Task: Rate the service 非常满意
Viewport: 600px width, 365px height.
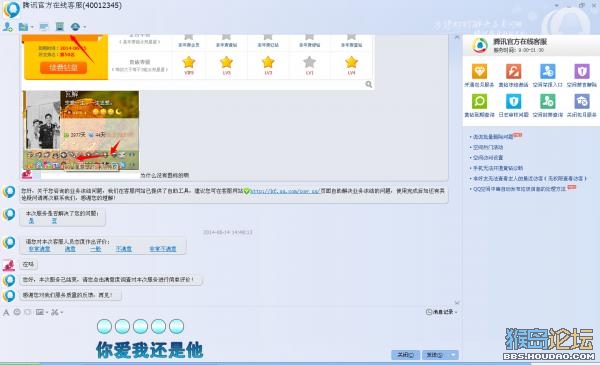Action: 39,249
